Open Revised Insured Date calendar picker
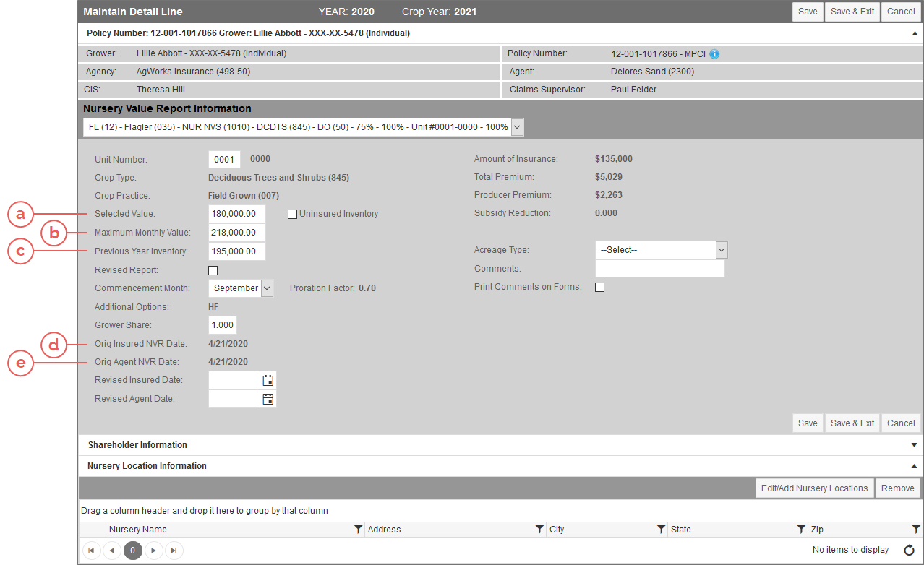This screenshot has width=924, height=565. [268, 380]
